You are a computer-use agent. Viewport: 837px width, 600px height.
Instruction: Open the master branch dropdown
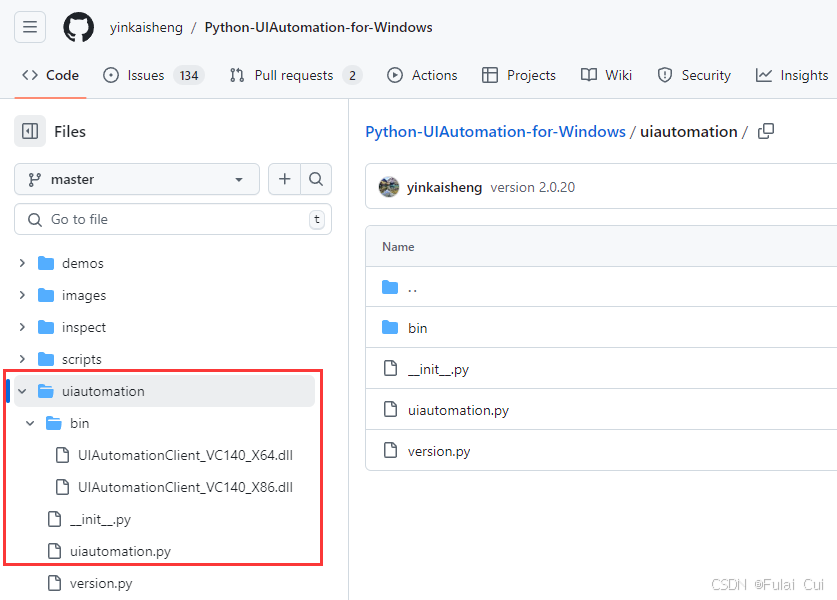137,179
